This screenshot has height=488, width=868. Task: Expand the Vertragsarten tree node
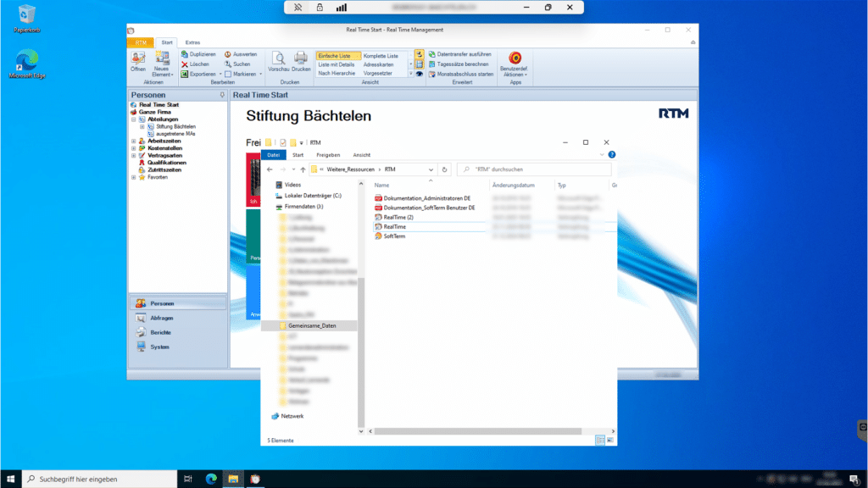(133, 156)
